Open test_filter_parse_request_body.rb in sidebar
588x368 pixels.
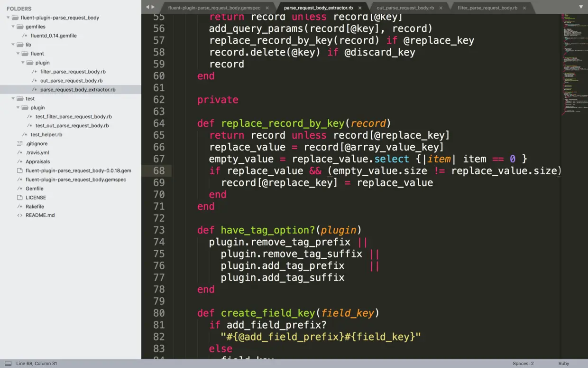(73, 117)
